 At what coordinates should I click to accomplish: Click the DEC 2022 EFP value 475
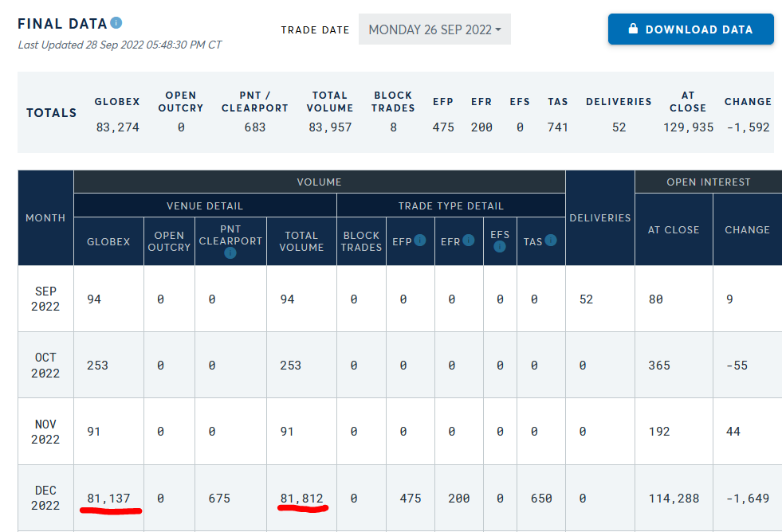(x=411, y=499)
